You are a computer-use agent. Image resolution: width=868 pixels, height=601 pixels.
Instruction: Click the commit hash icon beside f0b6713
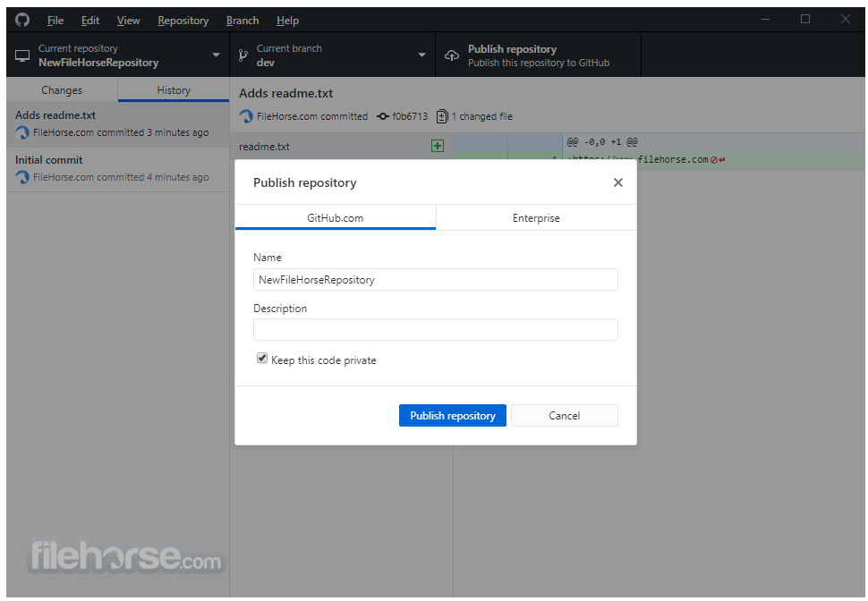tap(382, 116)
